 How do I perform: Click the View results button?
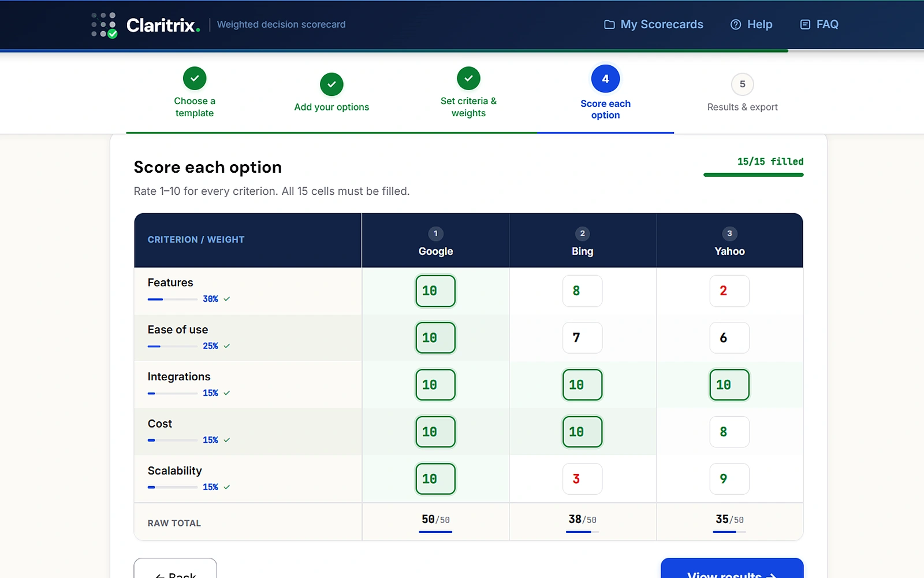coord(732,569)
